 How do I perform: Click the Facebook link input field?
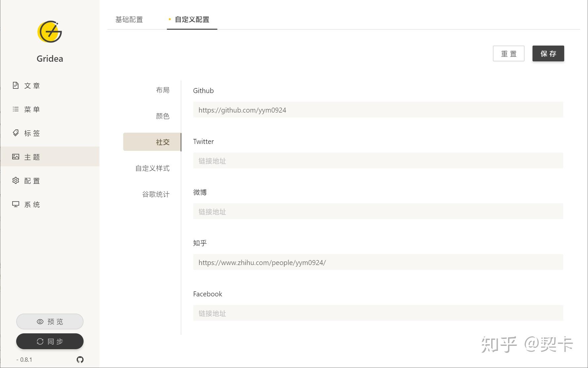378,313
